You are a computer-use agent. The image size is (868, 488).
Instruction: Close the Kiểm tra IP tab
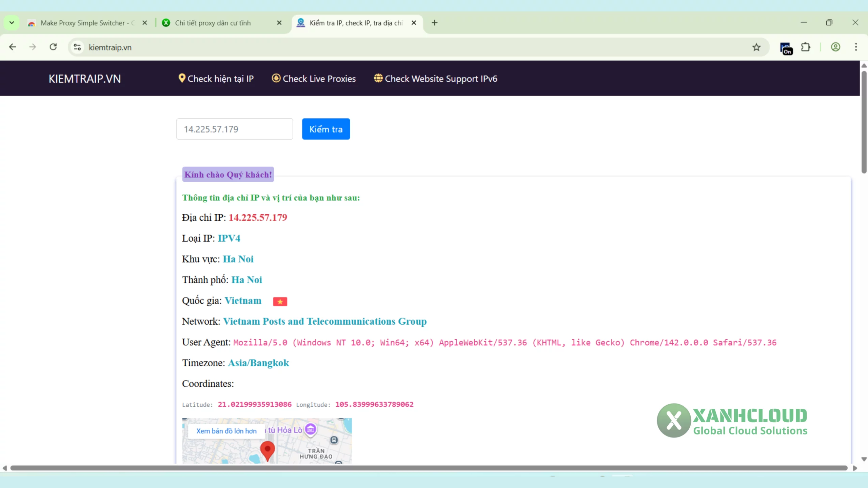coord(414,23)
